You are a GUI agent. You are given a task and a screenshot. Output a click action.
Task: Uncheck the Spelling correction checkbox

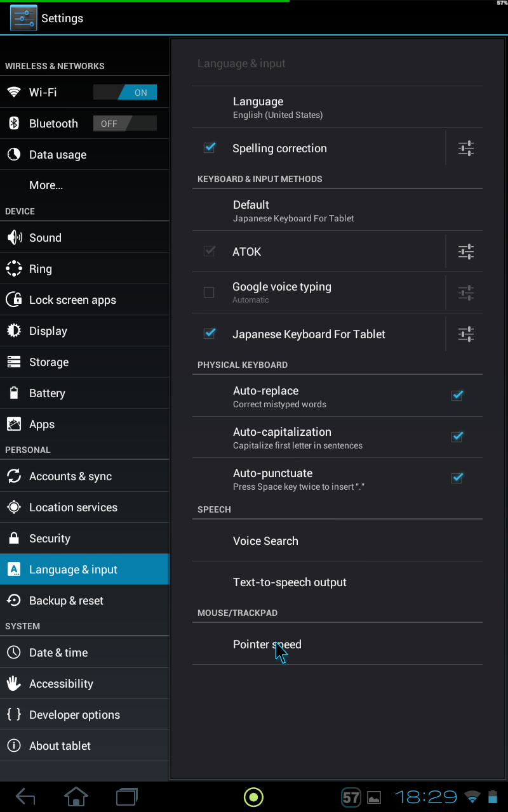209,148
